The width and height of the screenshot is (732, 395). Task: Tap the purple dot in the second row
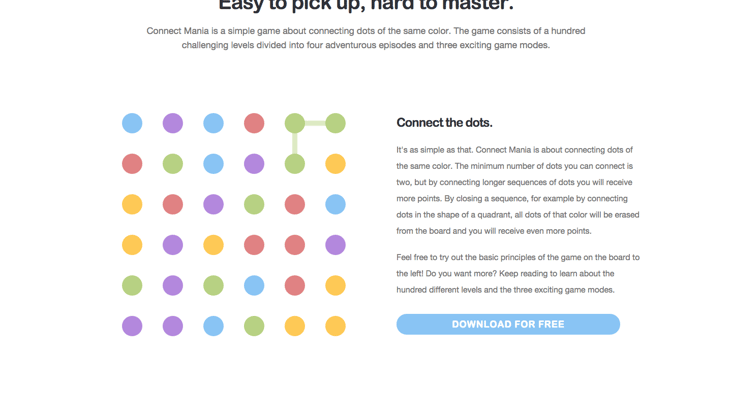tap(254, 164)
